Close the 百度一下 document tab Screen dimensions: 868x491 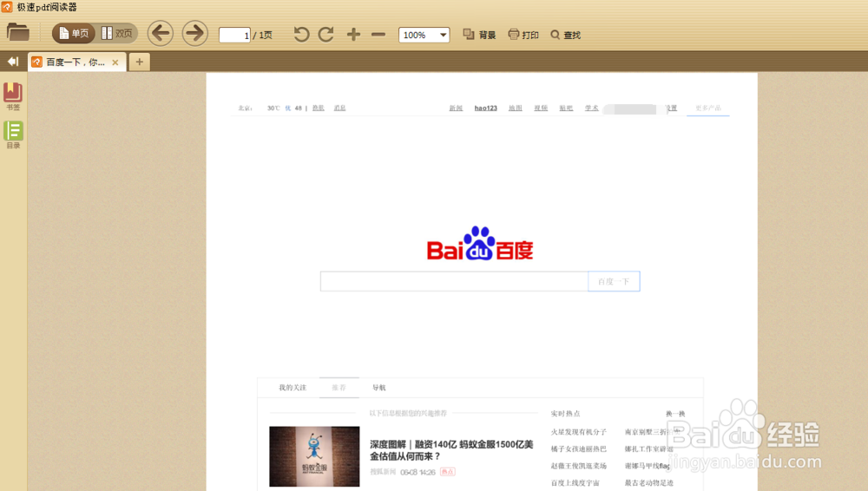click(115, 62)
